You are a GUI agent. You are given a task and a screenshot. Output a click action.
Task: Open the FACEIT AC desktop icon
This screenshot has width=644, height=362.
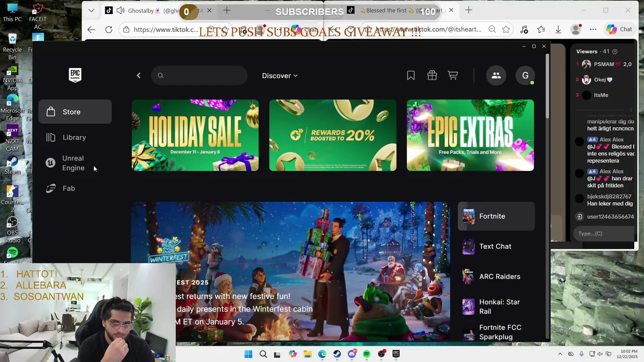point(38,16)
